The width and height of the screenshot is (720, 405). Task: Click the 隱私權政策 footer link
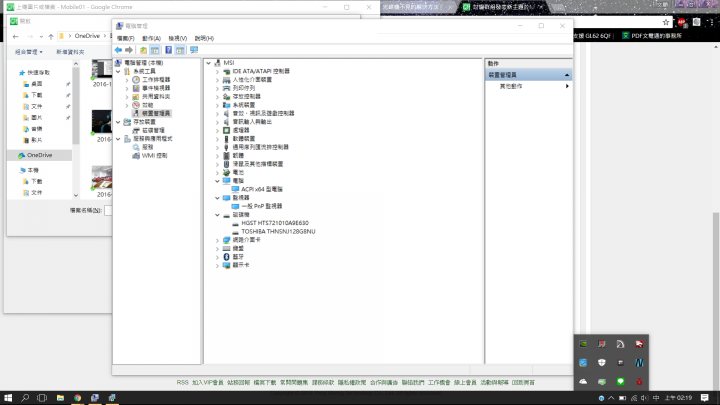click(x=352, y=382)
